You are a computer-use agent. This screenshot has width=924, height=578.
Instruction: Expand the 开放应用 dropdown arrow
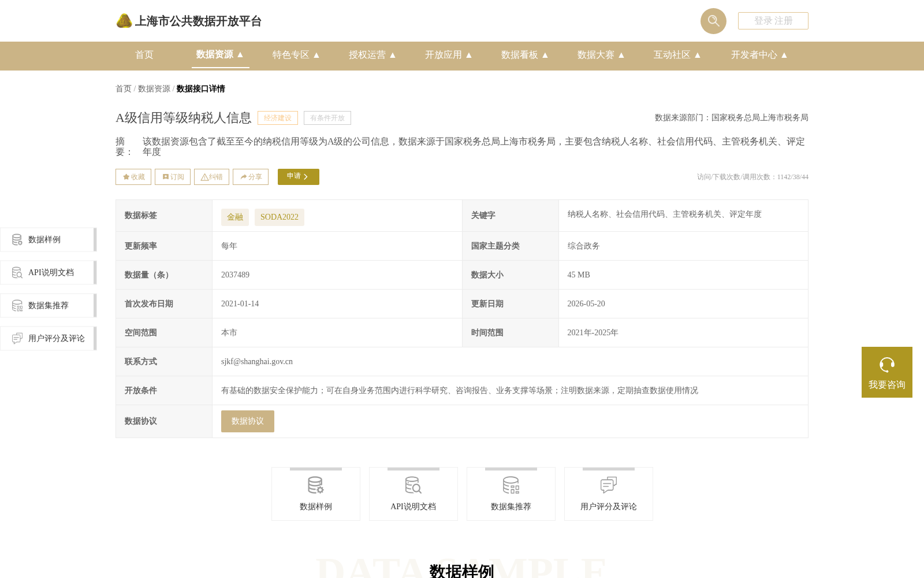[x=469, y=55]
